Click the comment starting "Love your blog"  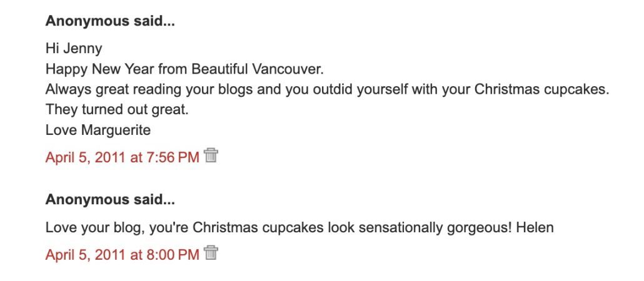click(x=299, y=227)
